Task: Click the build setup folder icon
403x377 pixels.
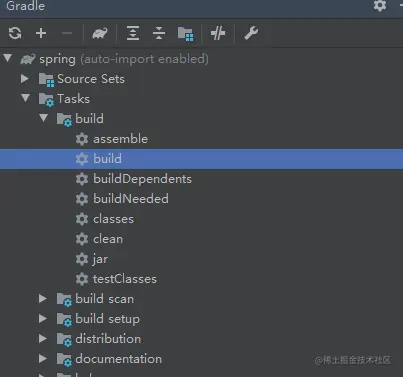Action: (64, 320)
